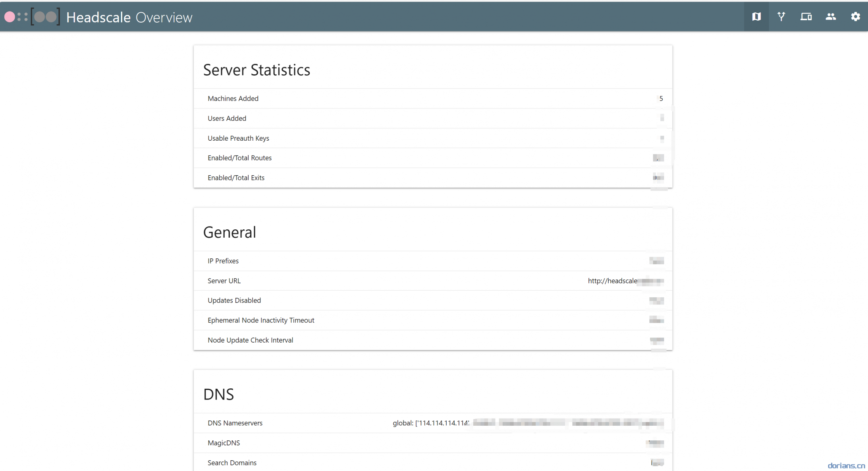Click the Overview page title
The height and width of the screenshot is (471, 868).
pos(164,17)
